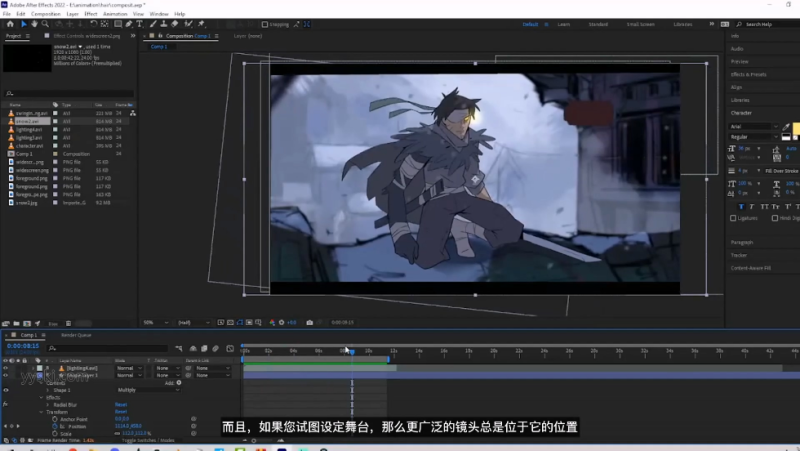Click the eyedropper in Character panel
The image size is (800, 451).
(786, 127)
